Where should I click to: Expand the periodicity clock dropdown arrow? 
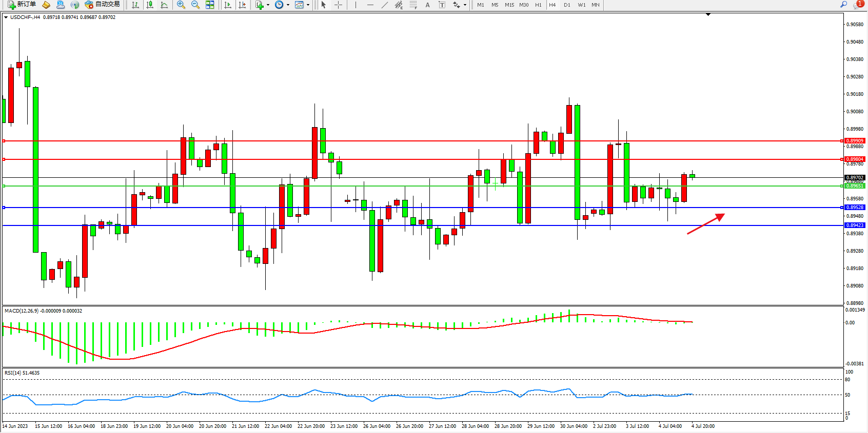[288, 5]
